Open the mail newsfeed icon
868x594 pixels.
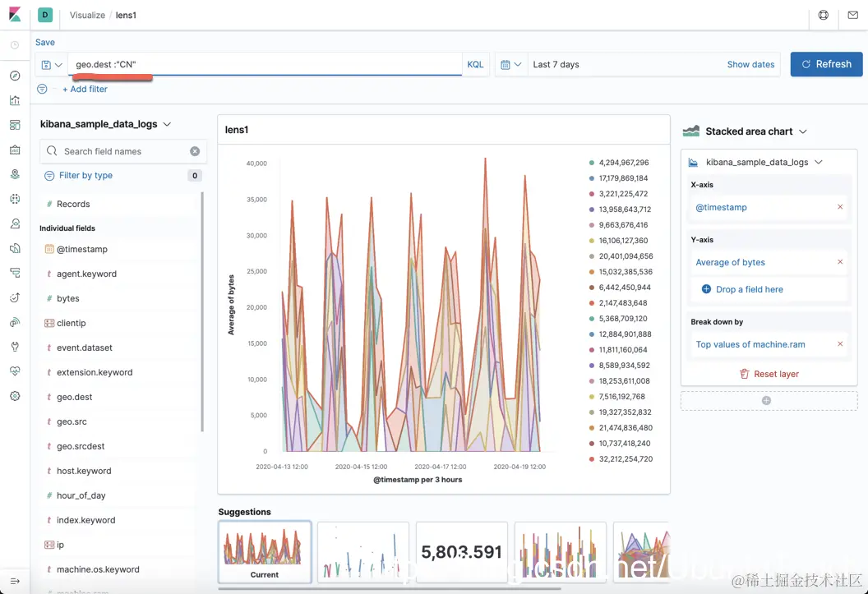[x=852, y=16]
